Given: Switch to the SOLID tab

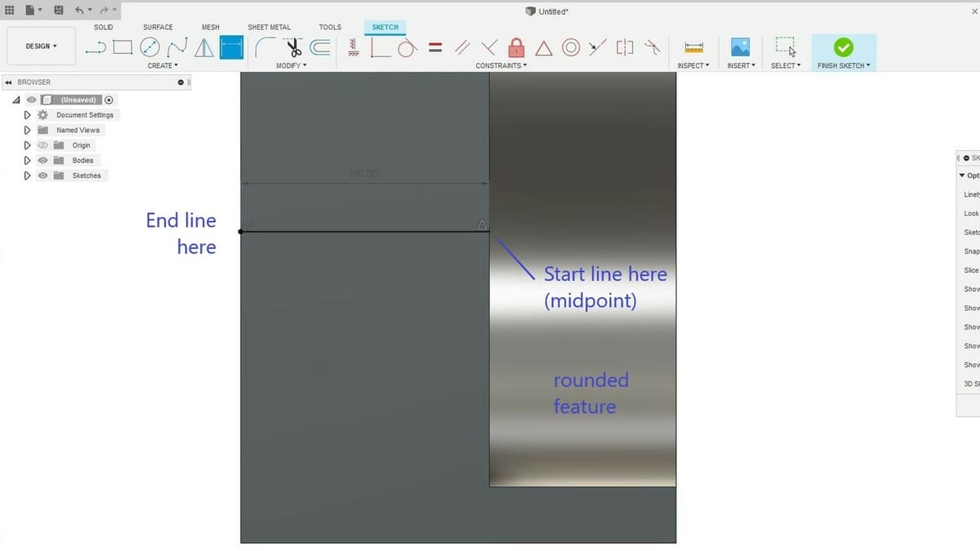Looking at the screenshot, I should 104,27.
